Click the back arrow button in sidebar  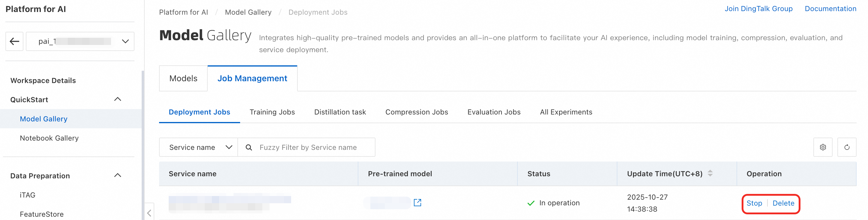pos(14,41)
